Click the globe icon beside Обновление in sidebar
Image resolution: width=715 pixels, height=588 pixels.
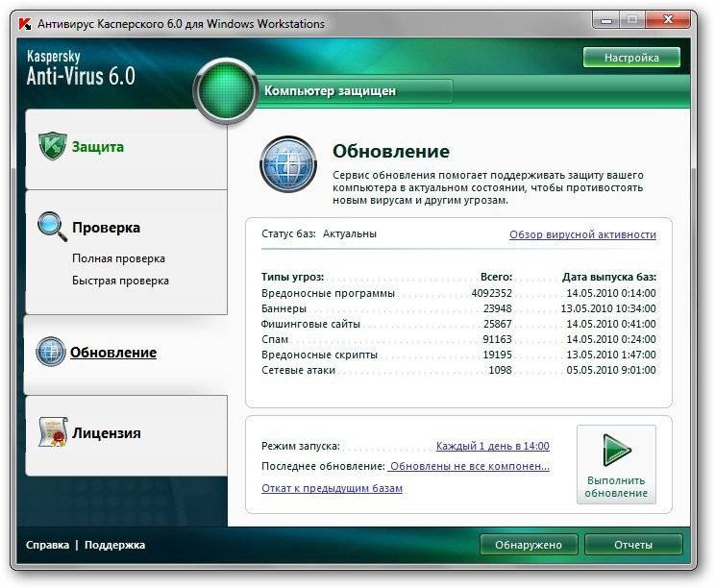tap(51, 352)
